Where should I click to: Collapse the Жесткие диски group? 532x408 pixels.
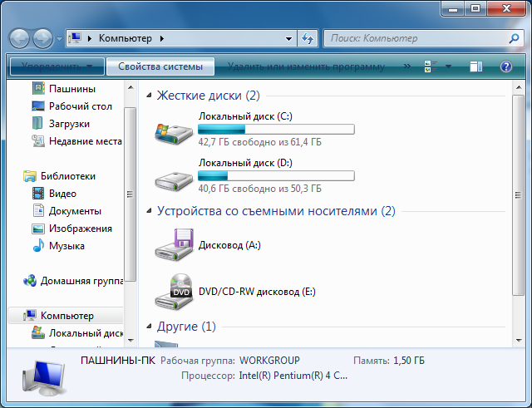(150, 96)
